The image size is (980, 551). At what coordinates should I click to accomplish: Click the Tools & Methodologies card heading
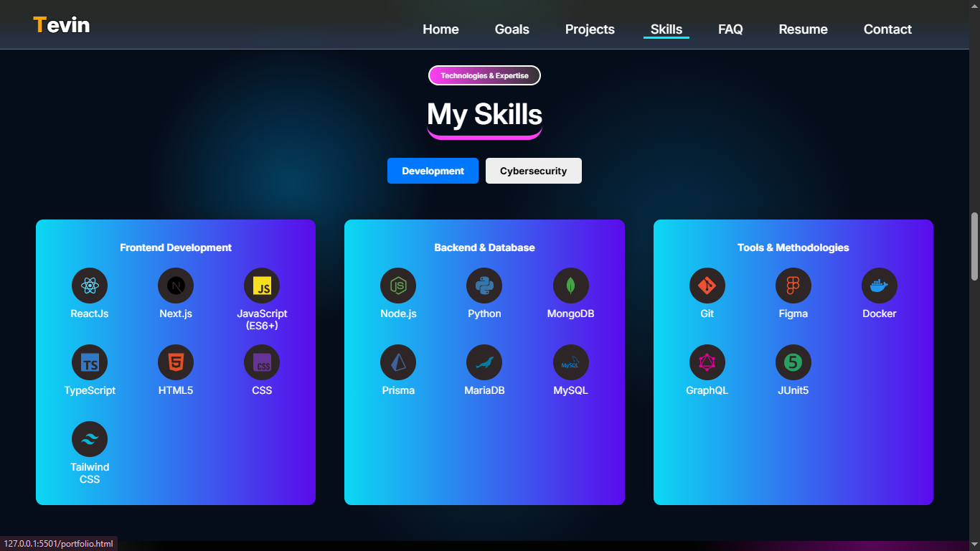793,248
